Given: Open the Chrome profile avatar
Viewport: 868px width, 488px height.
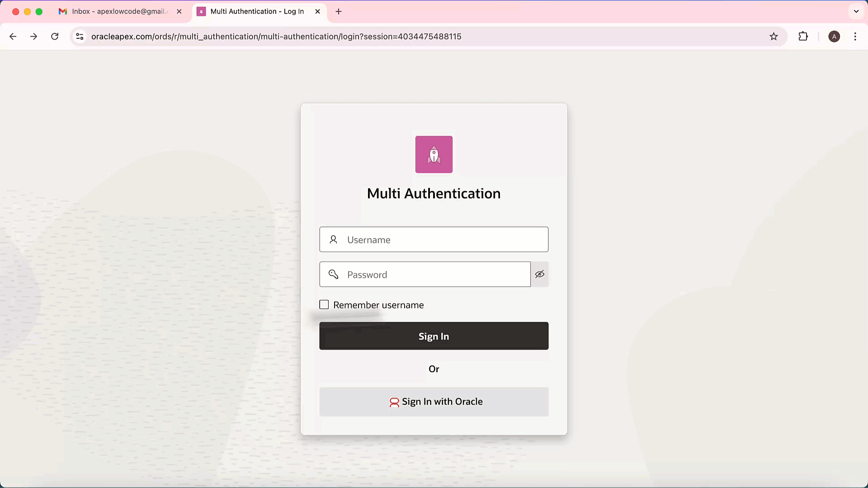Looking at the screenshot, I should coord(834,37).
